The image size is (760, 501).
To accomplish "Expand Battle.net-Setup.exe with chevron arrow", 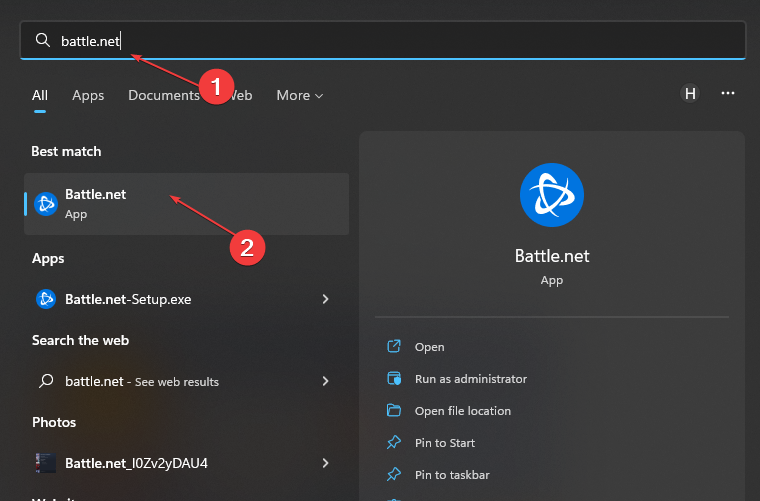I will coord(325,299).
